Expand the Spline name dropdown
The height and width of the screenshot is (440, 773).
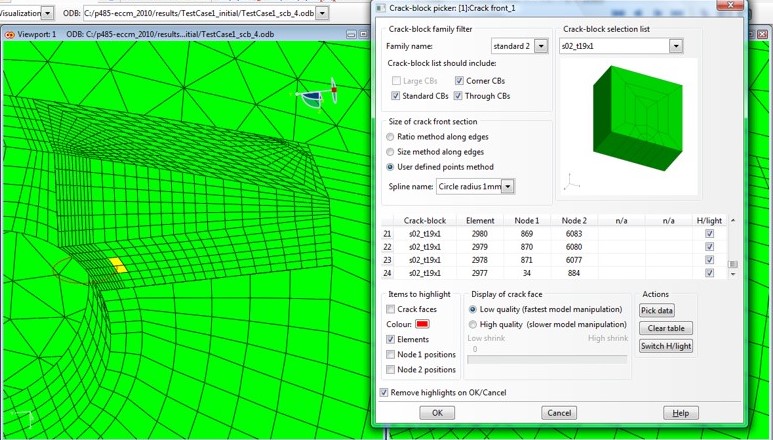point(508,187)
